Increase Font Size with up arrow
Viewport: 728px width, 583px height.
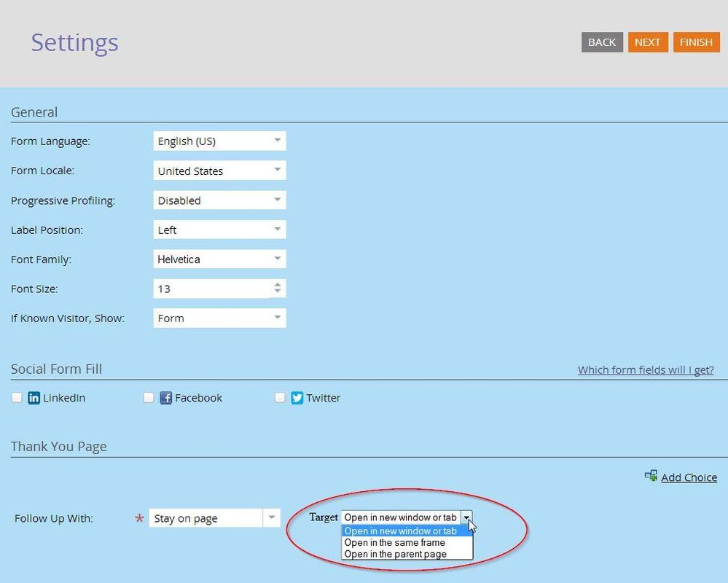(x=277, y=284)
